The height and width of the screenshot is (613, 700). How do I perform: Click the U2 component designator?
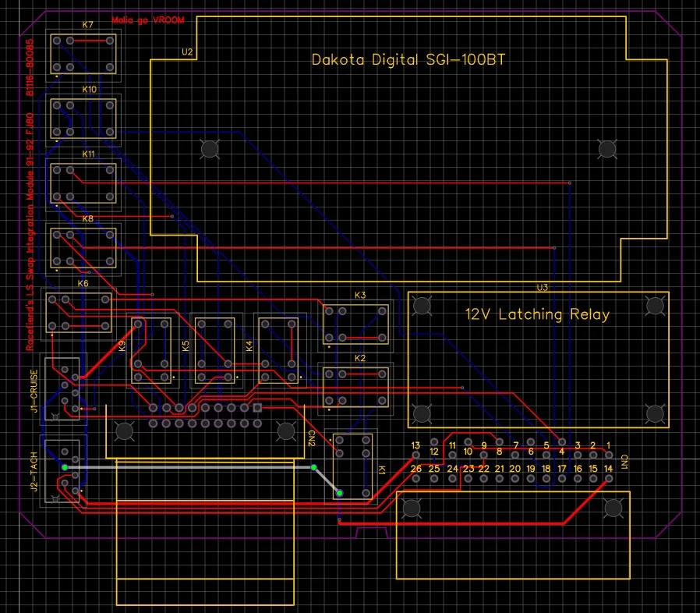[x=187, y=51]
